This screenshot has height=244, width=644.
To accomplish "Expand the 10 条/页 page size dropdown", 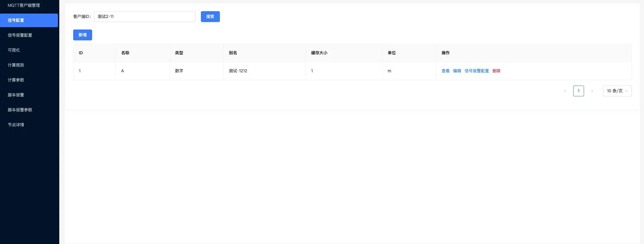I will coord(617,91).
